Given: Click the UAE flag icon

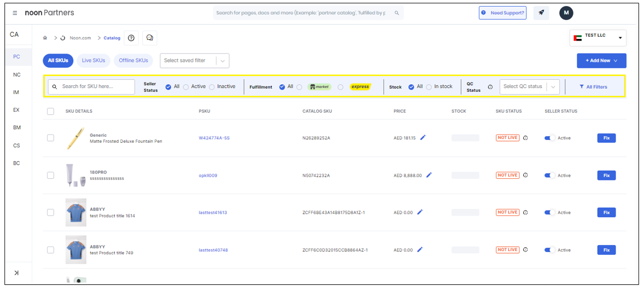Looking at the screenshot, I should 577,38.
